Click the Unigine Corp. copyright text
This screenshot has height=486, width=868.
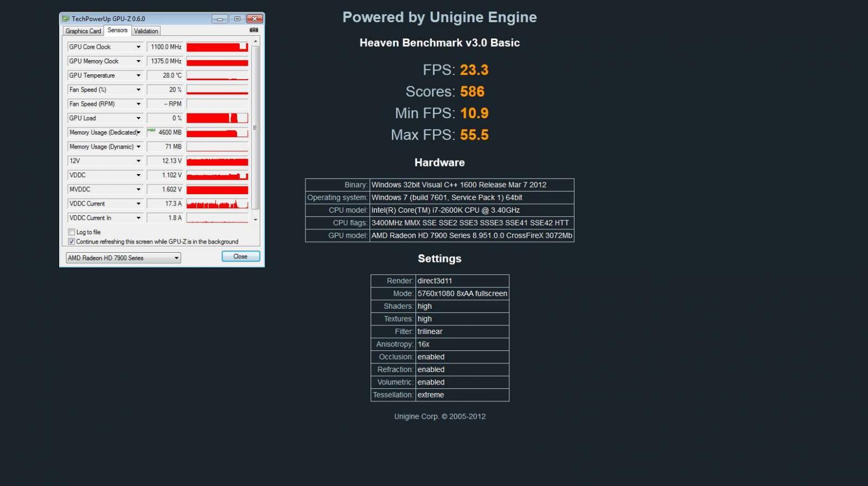point(439,417)
